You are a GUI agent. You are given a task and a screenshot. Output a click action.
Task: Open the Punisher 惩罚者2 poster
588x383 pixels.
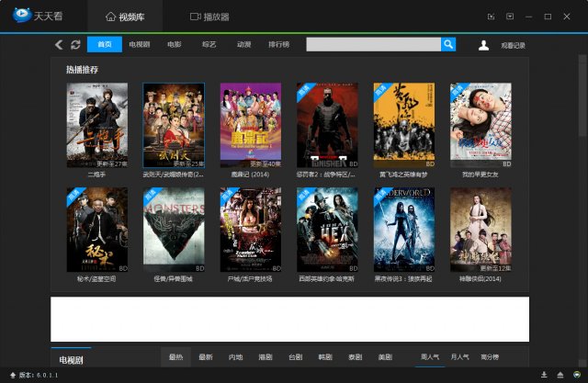click(x=327, y=125)
